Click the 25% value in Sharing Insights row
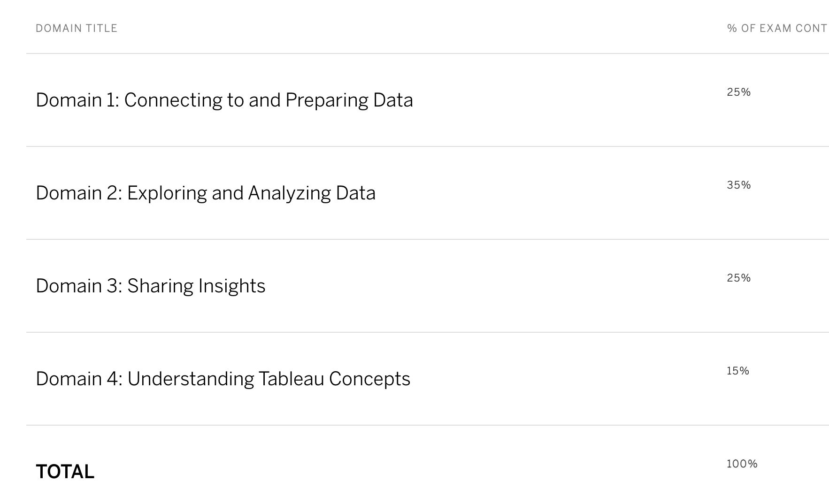 point(739,278)
